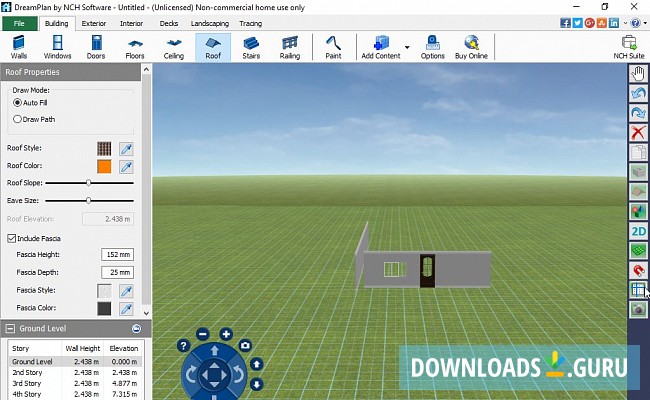Screen dimensions: 650x400
Task: Click the red X delete icon
Action: click(x=638, y=133)
